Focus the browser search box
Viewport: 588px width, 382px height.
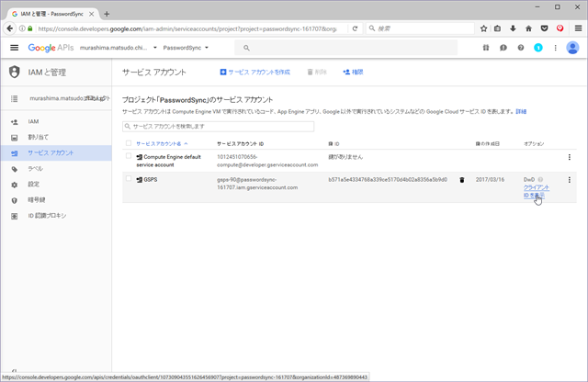click(x=420, y=28)
